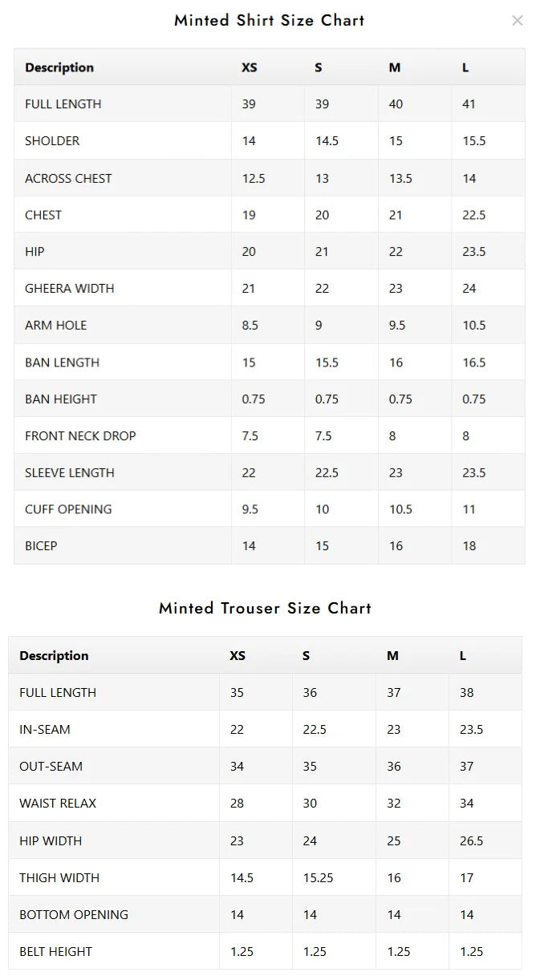Select the shirt L column header

[x=465, y=67]
